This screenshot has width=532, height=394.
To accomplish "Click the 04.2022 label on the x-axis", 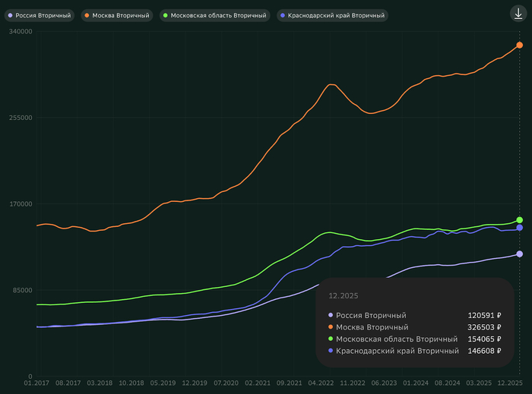I will tap(321, 384).
